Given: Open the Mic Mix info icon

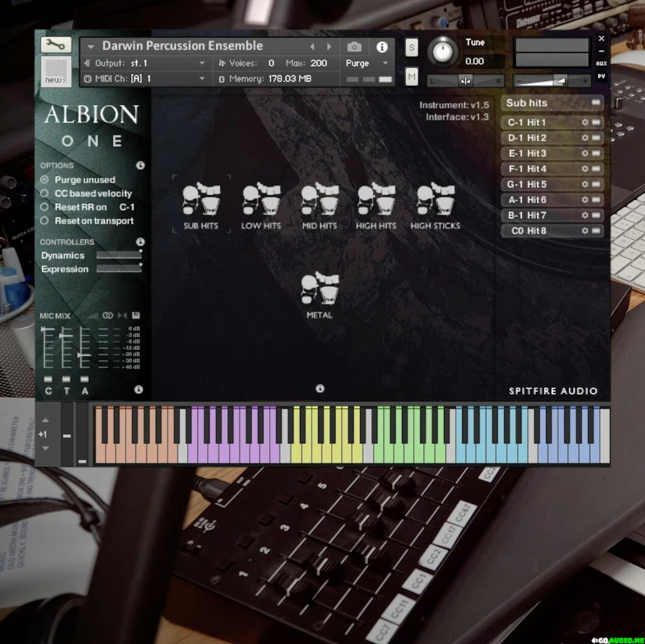Looking at the screenshot, I should 139,389.
